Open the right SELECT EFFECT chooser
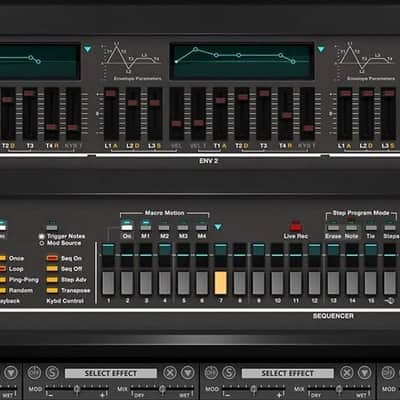Image resolution: width=400 pixels, height=400 pixels. 287,373
